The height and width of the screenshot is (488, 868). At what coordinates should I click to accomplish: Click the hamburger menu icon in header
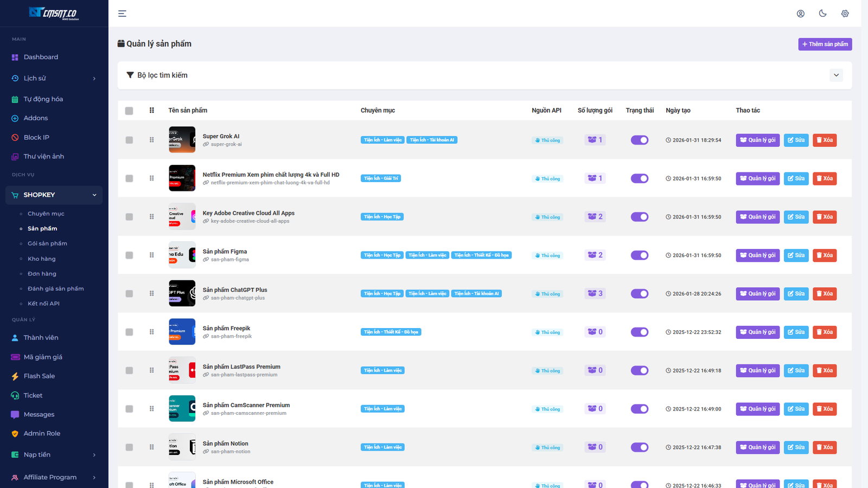122,14
